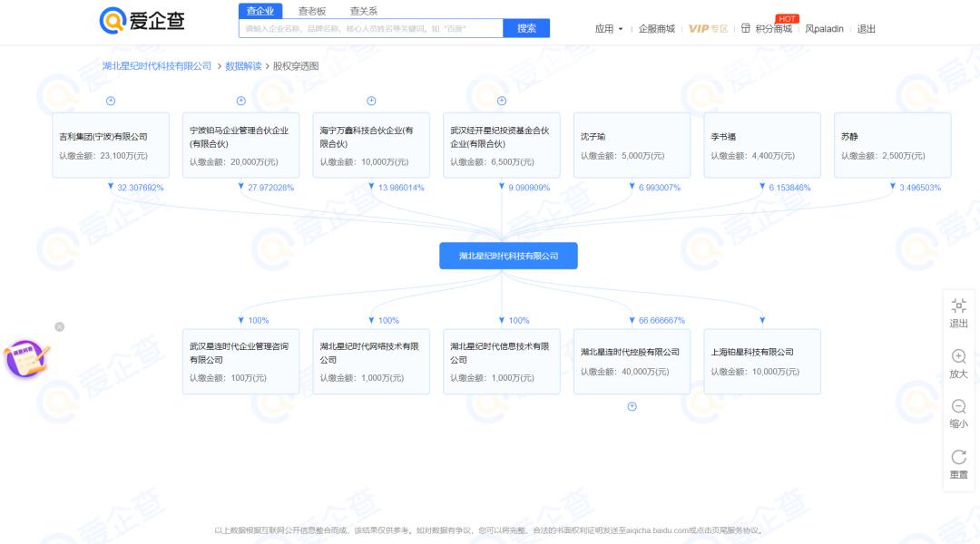Open the VIP专区 link

708,29
